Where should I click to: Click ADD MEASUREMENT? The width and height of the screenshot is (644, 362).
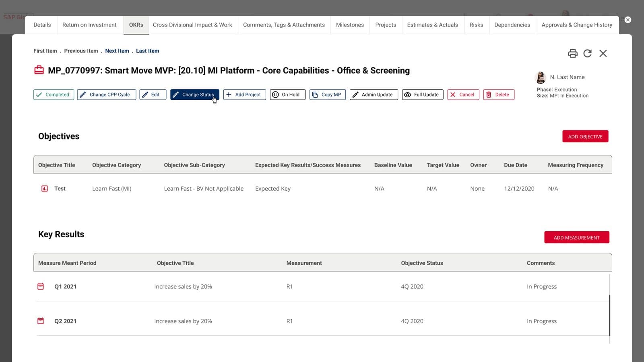click(577, 237)
